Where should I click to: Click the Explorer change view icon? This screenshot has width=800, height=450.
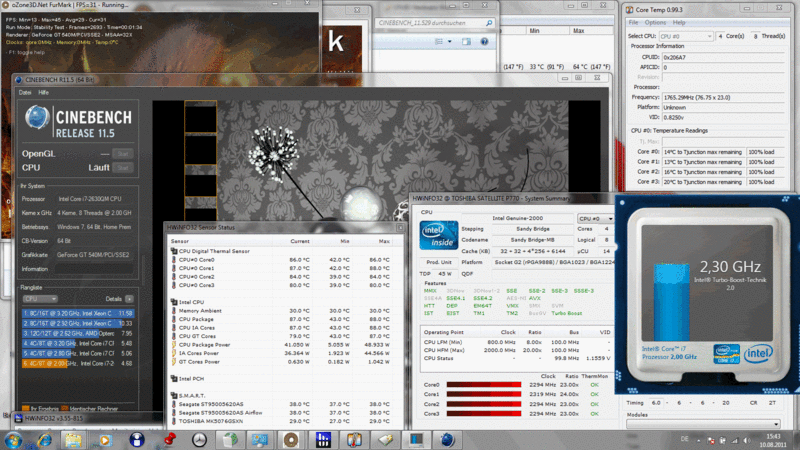point(439,41)
